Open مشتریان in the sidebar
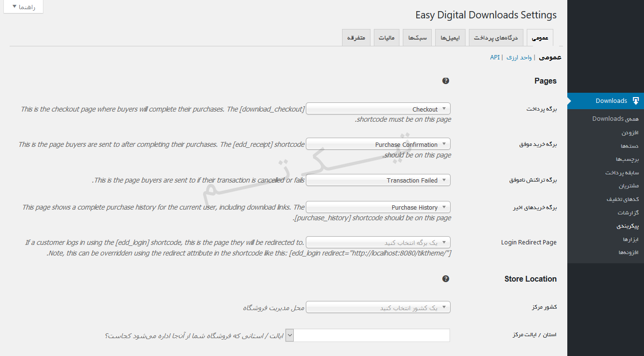The width and height of the screenshot is (644, 356). (x=629, y=186)
